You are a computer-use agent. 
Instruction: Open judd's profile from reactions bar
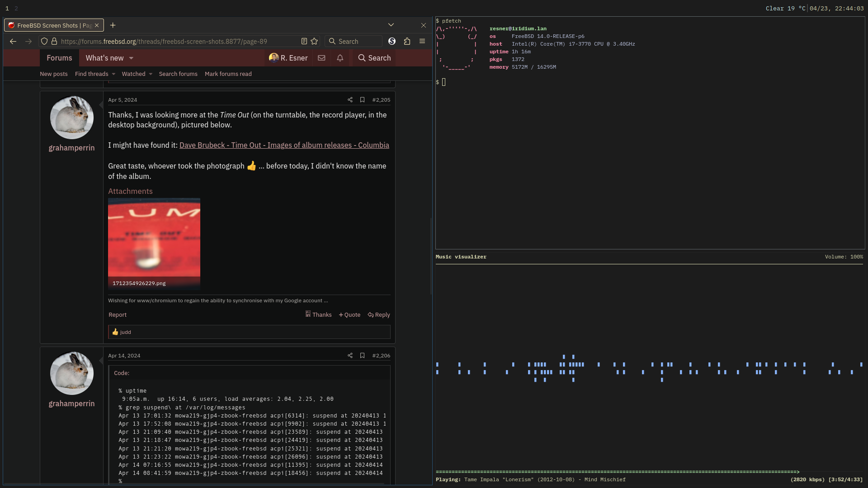pyautogui.click(x=126, y=332)
